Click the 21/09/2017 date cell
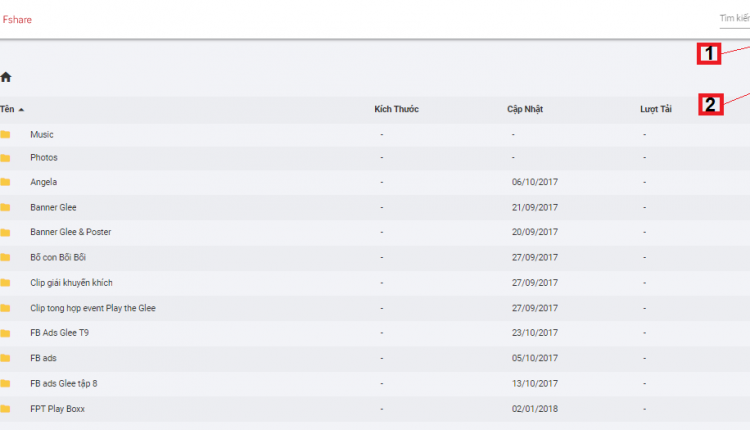The width and height of the screenshot is (750, 430). tap(535, 207)
